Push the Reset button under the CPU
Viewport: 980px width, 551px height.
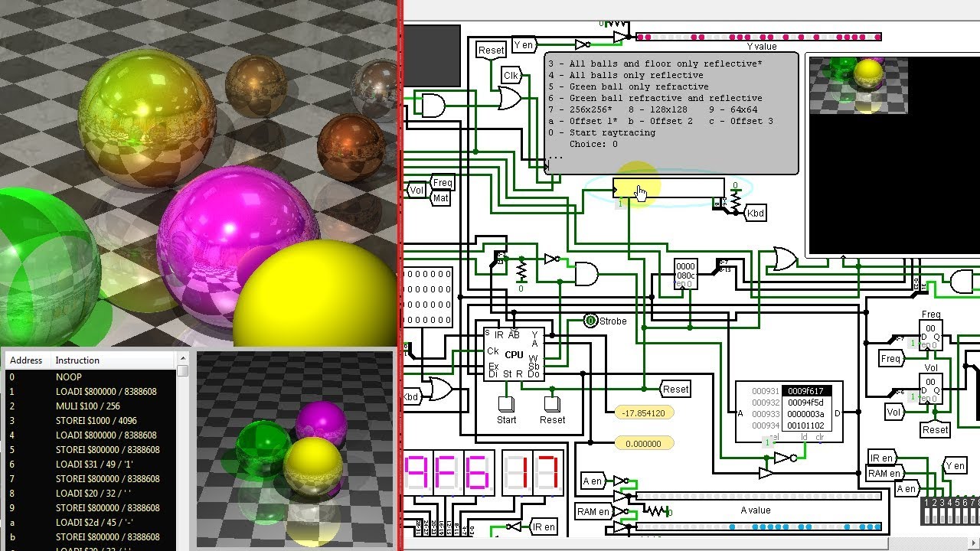tap(552, 404)
